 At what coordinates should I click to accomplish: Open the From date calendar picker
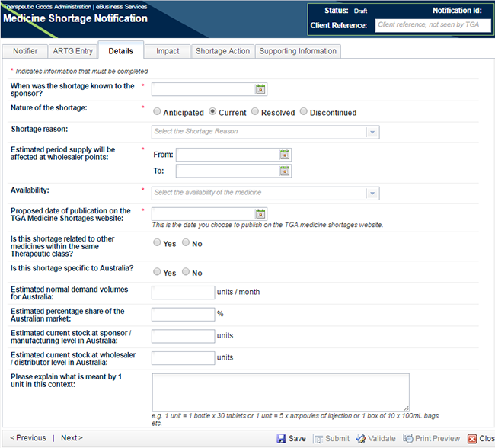click(x=285, y=155)
